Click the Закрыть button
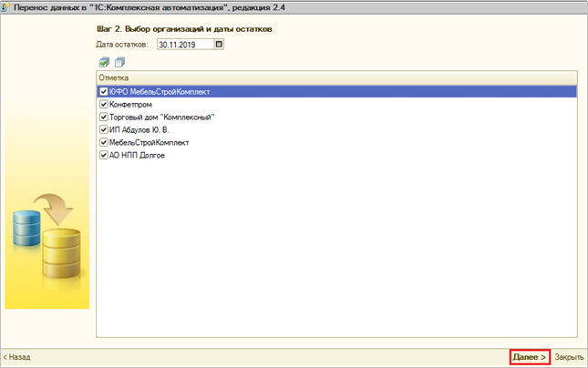Viewport: 588px width, 368px height. pyautogui.click(x=570, y=357)
